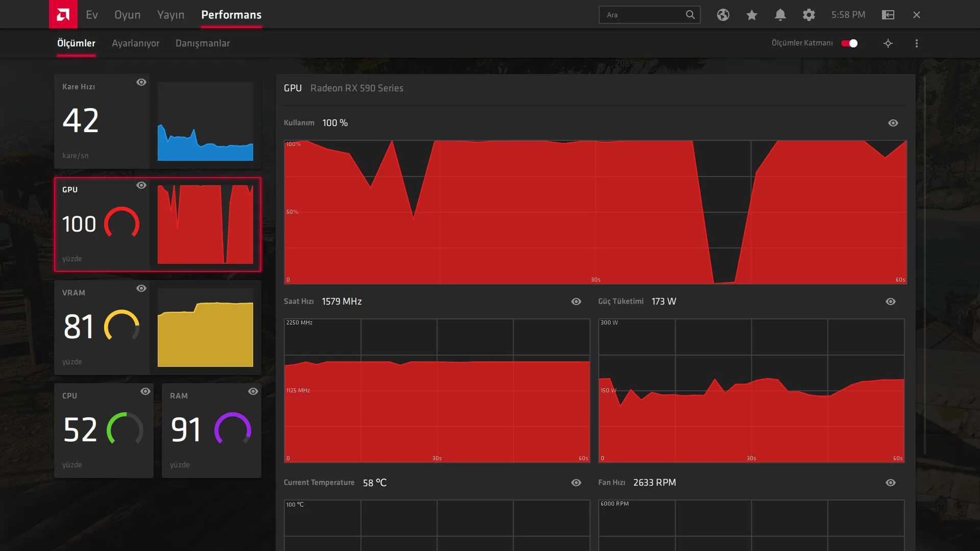
Task: Open the Danışmanlar sub-tab
Action: (x=203, y=43)
